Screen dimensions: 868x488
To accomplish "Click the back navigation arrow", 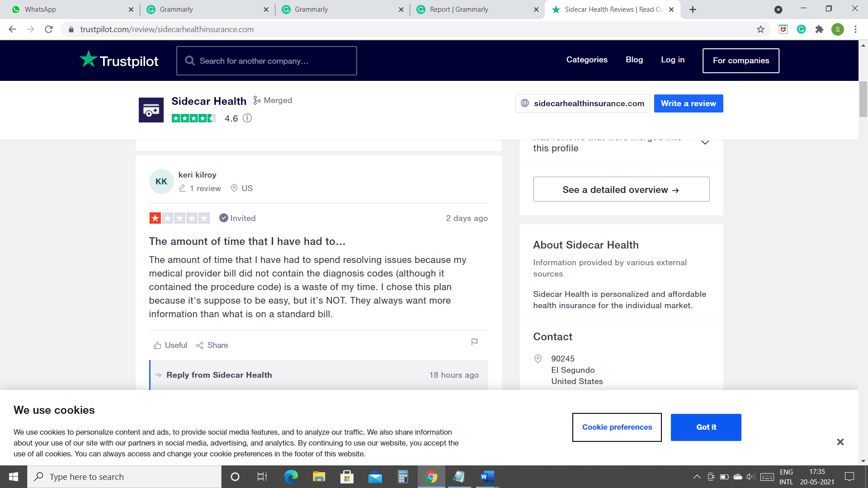I will tap(13, 29).
